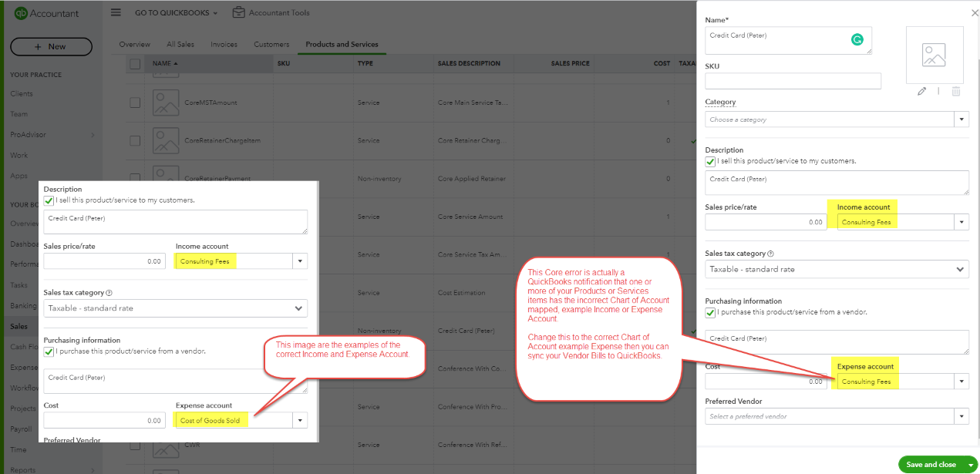Click the Cost field in side panel
Viewport: 980px width, 474px height.
click(766, 382)
